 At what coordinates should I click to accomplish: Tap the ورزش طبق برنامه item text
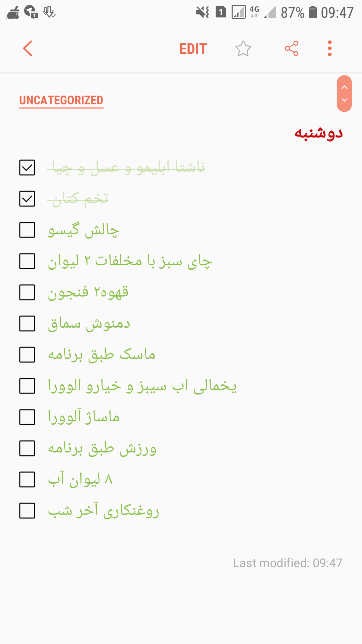102,448
